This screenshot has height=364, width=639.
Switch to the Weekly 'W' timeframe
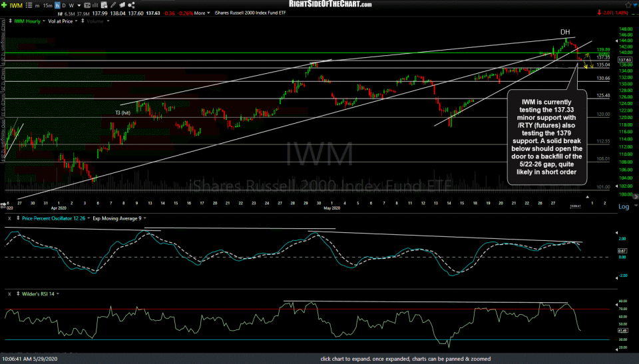click(71, 5)
